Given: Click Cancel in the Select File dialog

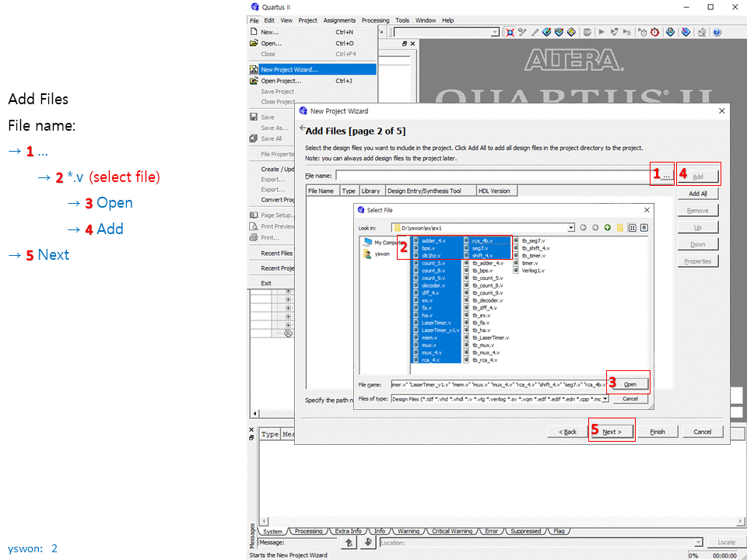Looking at the screenshot, I should (x=630, y=398).
